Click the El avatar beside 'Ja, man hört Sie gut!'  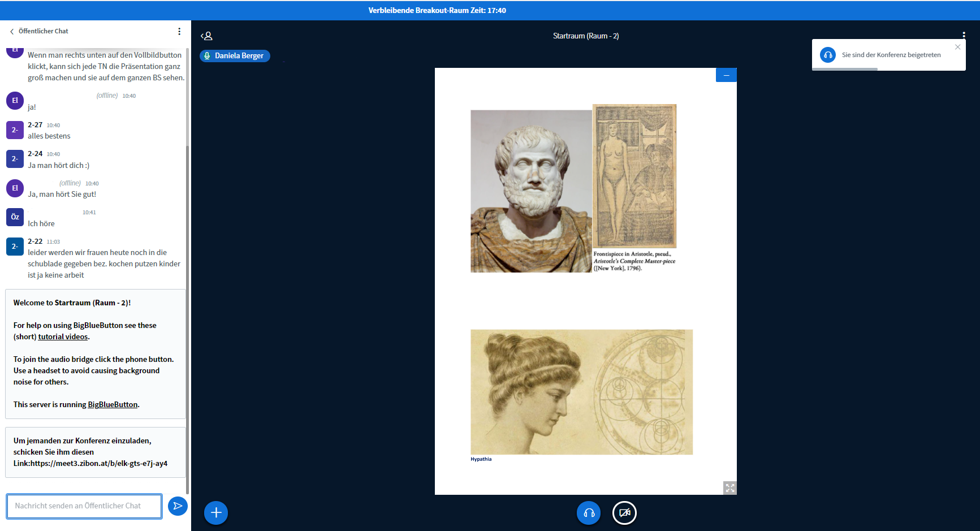click(15, 188)
